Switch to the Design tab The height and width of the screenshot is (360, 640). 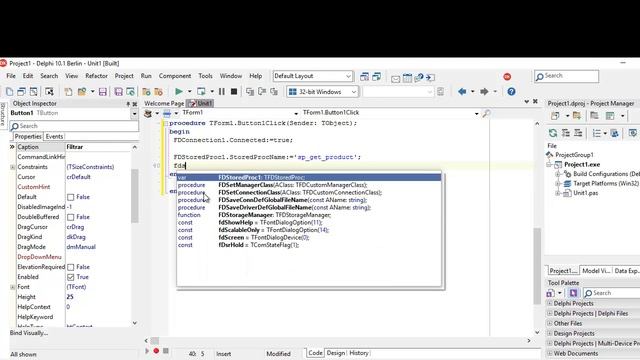(x=336, y=353)
